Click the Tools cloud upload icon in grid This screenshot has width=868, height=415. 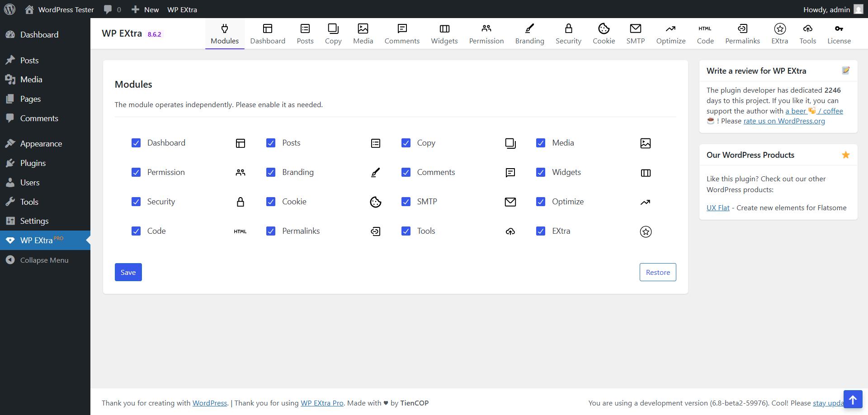pyautogui.click(x=510, y=231)
